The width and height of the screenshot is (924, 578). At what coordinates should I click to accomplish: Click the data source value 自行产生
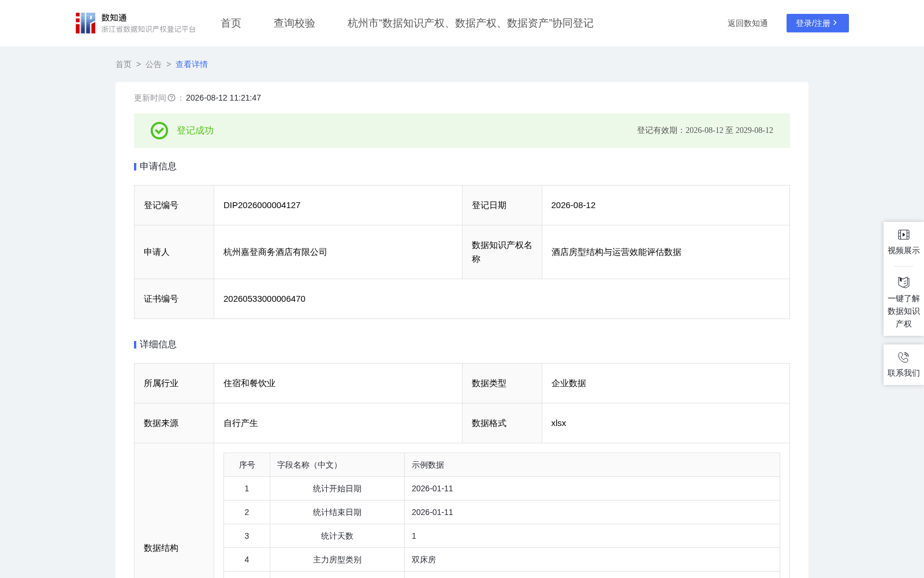click(x=241, y=423)
